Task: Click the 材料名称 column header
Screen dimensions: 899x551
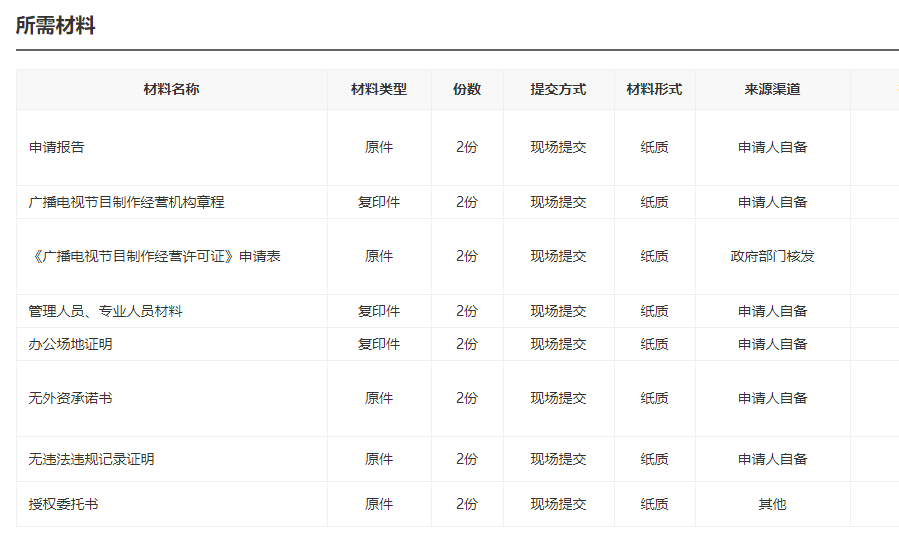Action: (x=171, y=89)
